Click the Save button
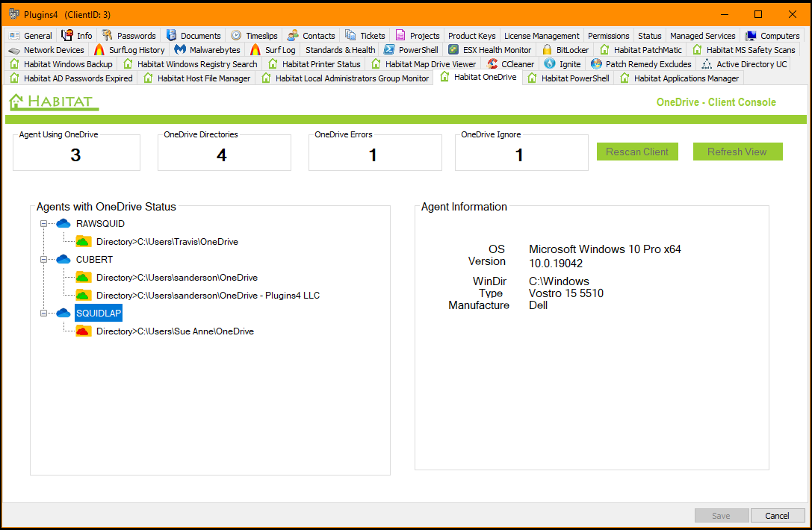Image resolution: width=812 pixels, height=530 pixels. coord(721,516)
